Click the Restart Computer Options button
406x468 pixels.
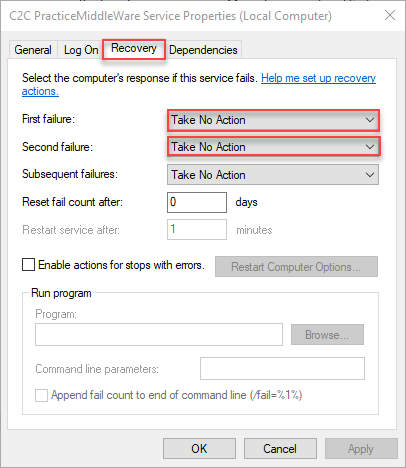tap(296, 267)
